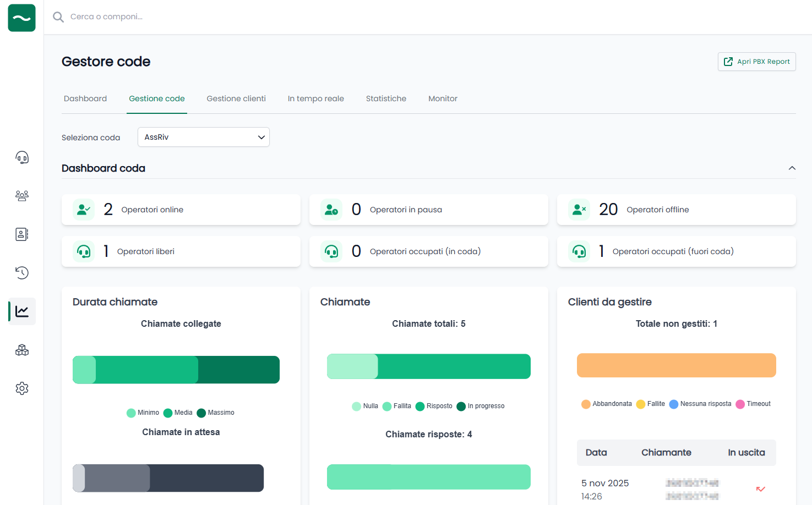Open the Monitor tab
The image size is (812, 505).
[443, 98]
